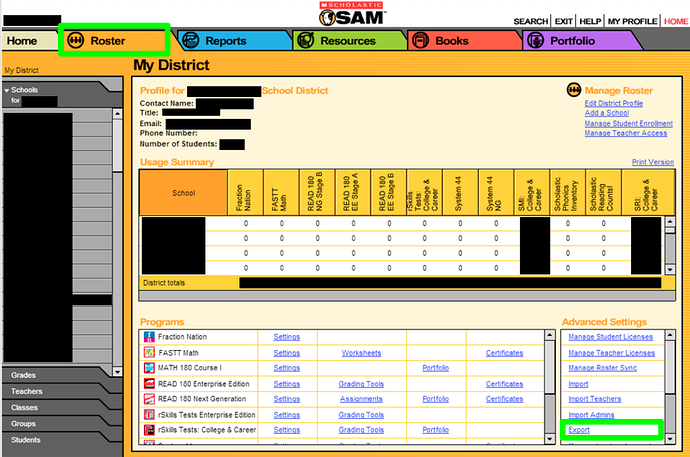Image resolution: width=690 pixels, height=457 pixels.
Task: Open the Home tab
Action: coord(29,41)
